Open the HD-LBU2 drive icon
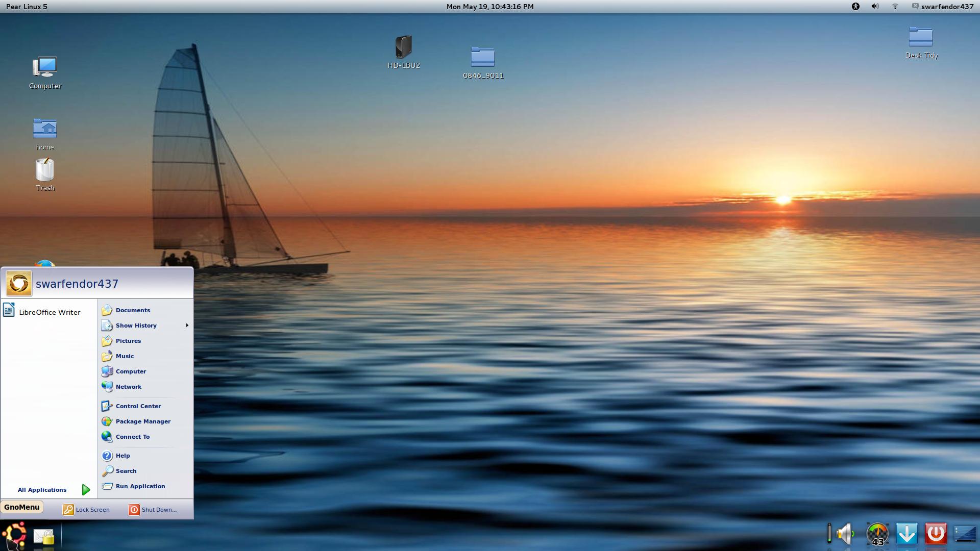The image size is (980, 551). pyautogui.click(x=403, y=48)
